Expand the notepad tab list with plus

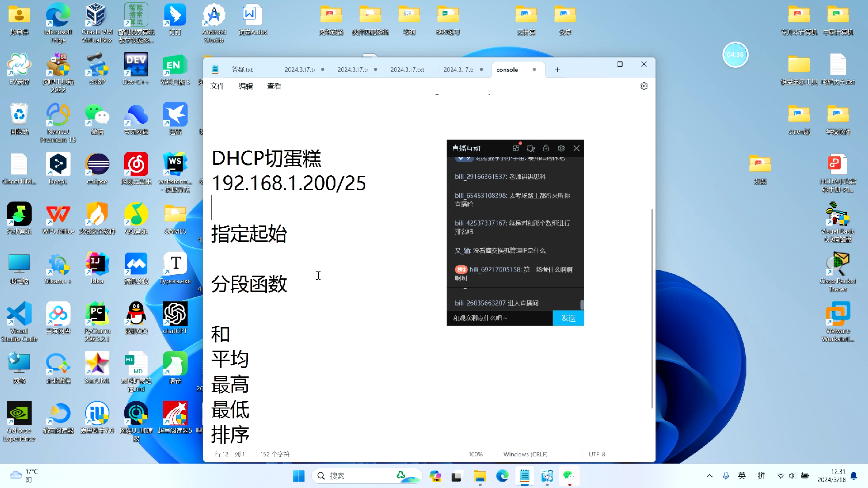pos(557,69)
